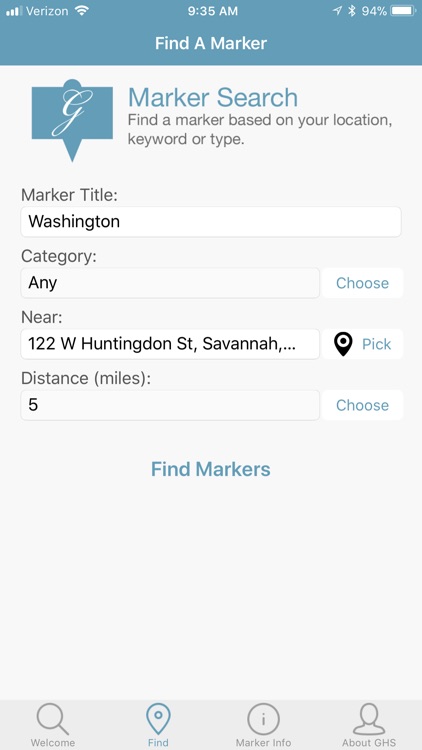The image size is (422, 750).
Task: Focus the Marker Title field with Washington
Action: point(211,221)
